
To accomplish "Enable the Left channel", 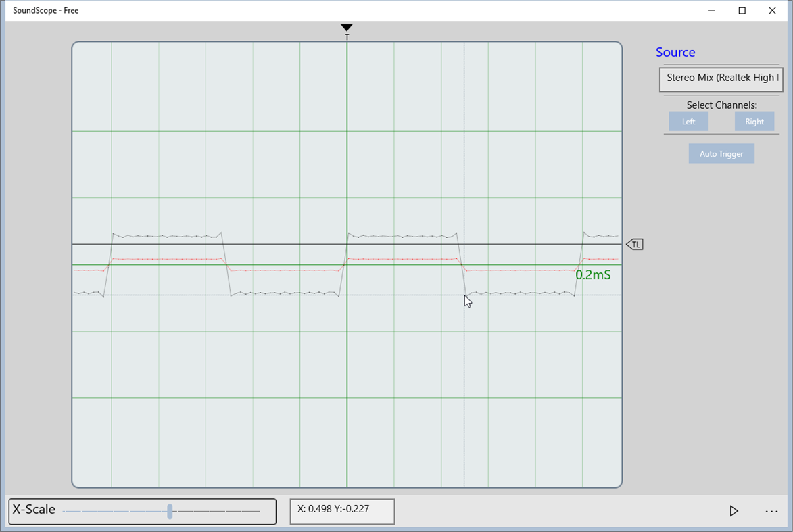I will click(x=688, y=121).
